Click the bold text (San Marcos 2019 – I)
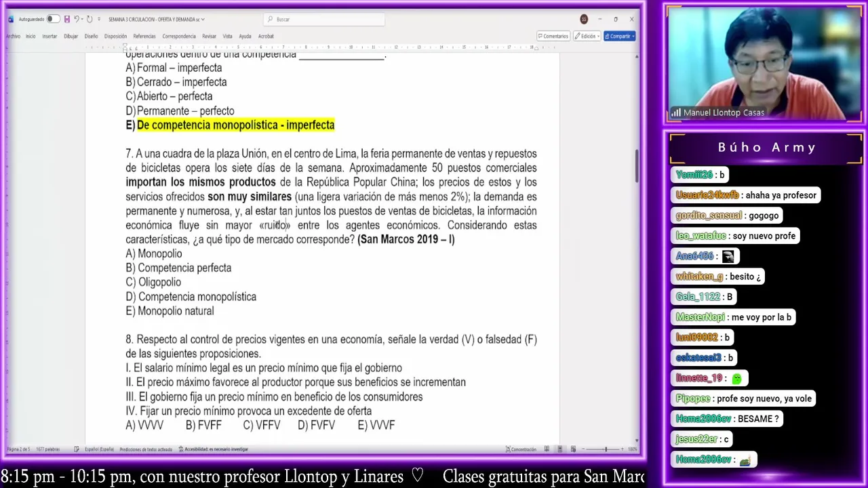The image size is (868, 488). pos(406,239)
